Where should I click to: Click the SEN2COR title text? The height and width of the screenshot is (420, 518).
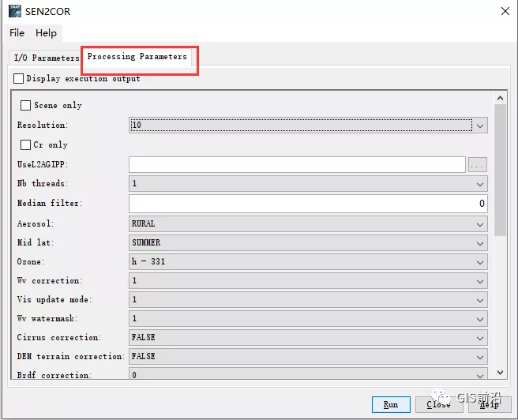(x=48, y=12)
